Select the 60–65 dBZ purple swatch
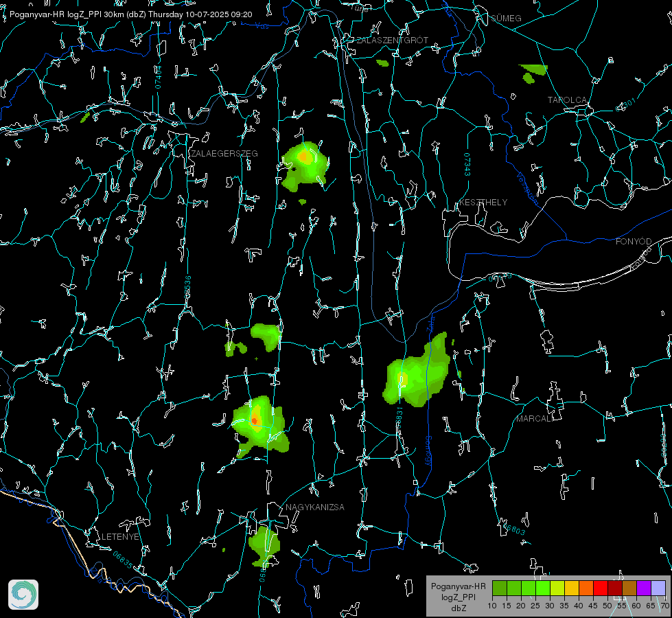 click(x=644, y=588)
